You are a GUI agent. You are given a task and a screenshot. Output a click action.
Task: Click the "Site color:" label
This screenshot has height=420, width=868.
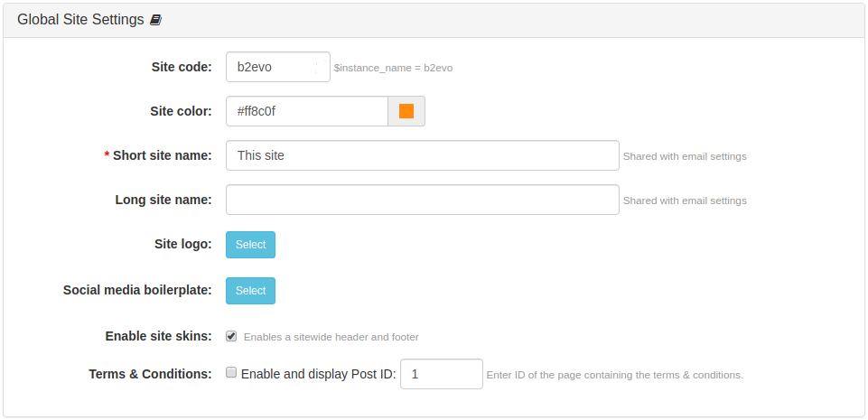181,111
